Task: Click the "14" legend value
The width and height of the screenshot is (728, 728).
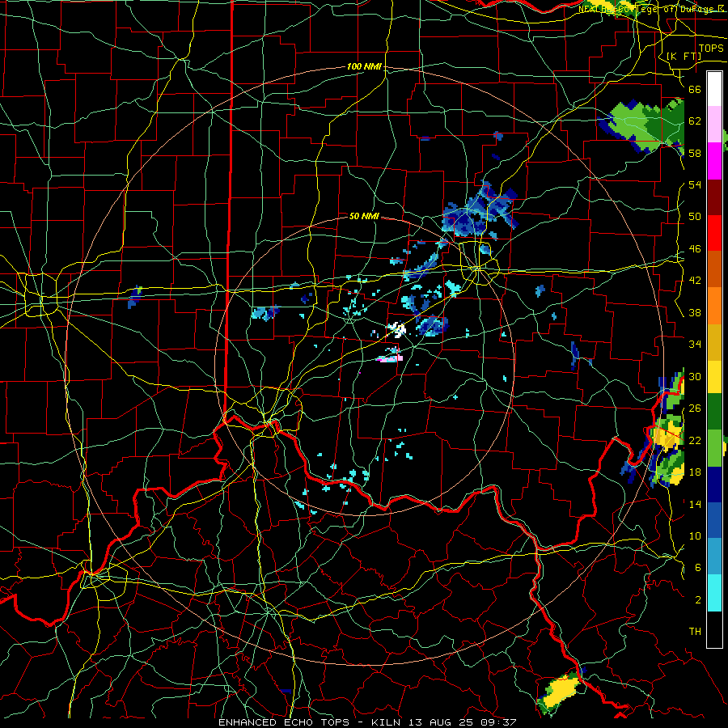Action: tap(695, 504)
